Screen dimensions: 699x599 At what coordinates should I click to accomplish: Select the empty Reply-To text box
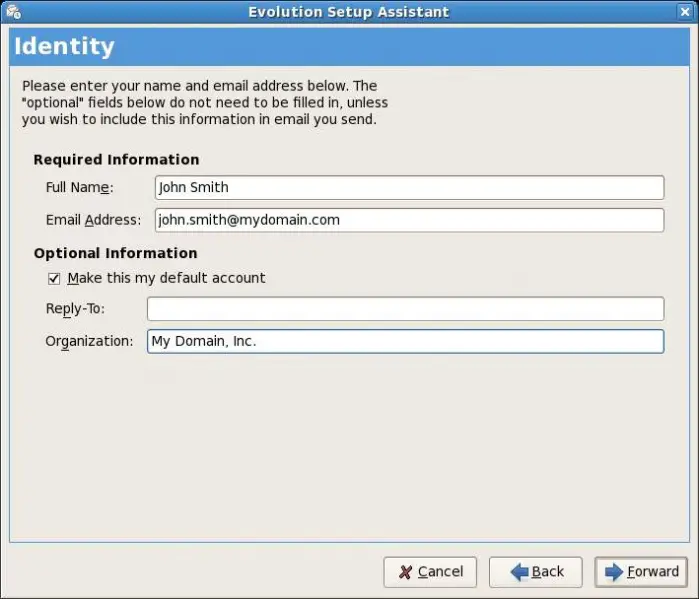405,308
